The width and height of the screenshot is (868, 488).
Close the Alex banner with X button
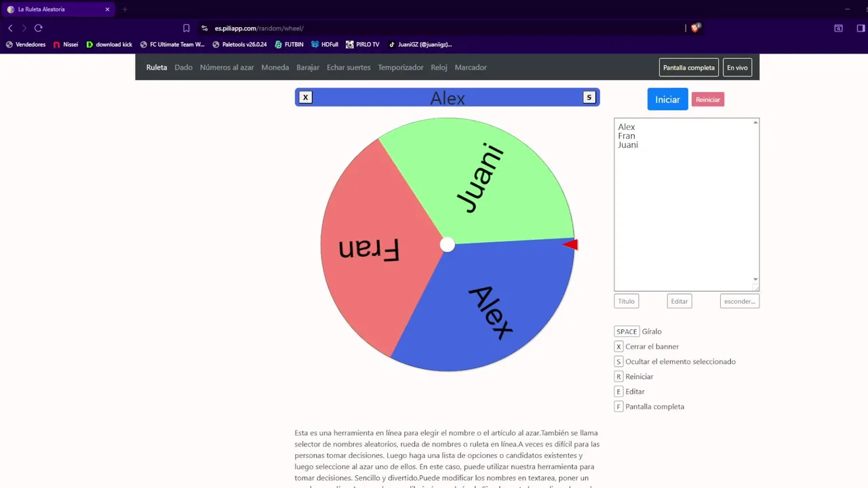[305, 98]
